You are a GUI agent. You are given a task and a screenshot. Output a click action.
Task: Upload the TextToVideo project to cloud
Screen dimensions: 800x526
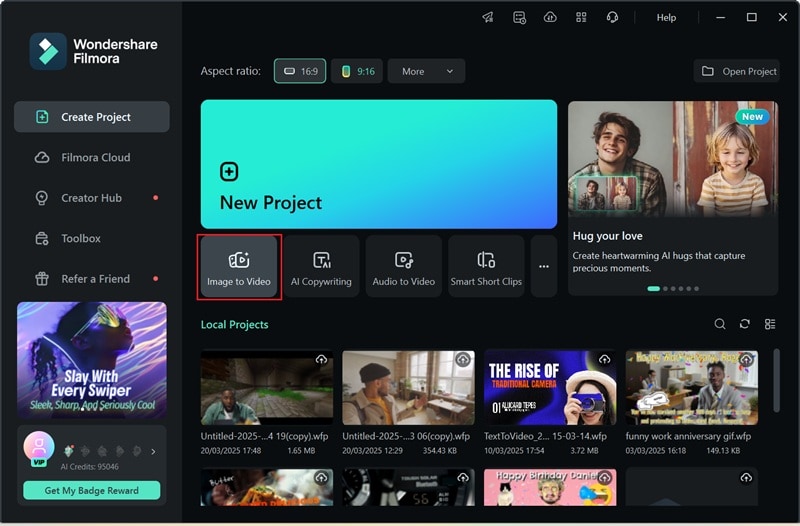pos(605,359)
